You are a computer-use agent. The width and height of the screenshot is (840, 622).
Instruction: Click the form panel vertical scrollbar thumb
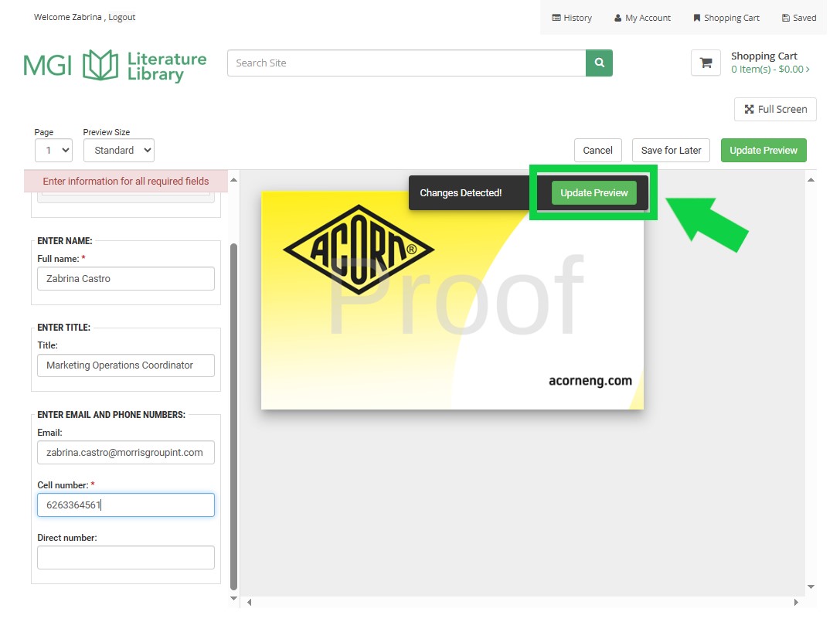click(x=233, y=416)
